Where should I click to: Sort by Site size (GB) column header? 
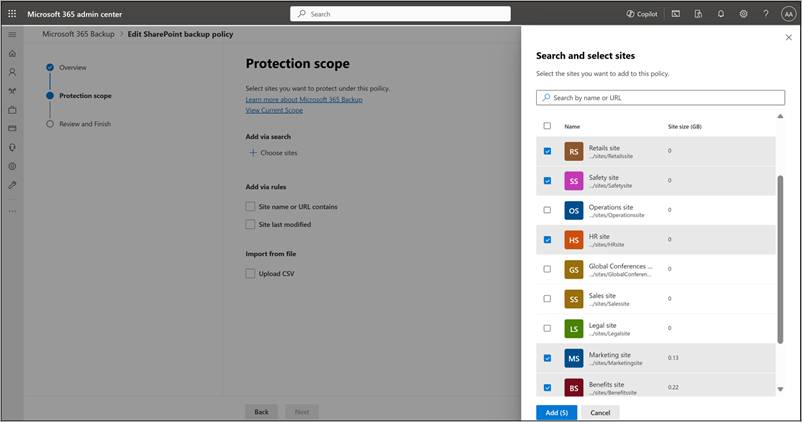tap(684, 126)
